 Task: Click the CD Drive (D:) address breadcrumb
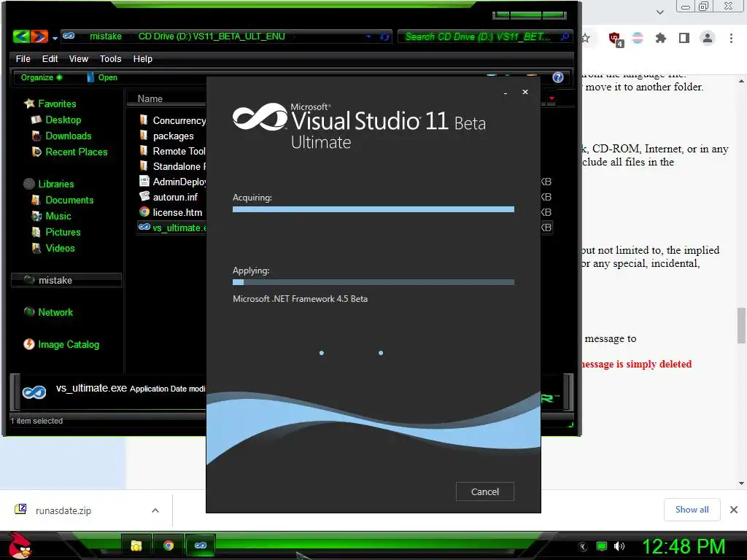pos(212,36)
